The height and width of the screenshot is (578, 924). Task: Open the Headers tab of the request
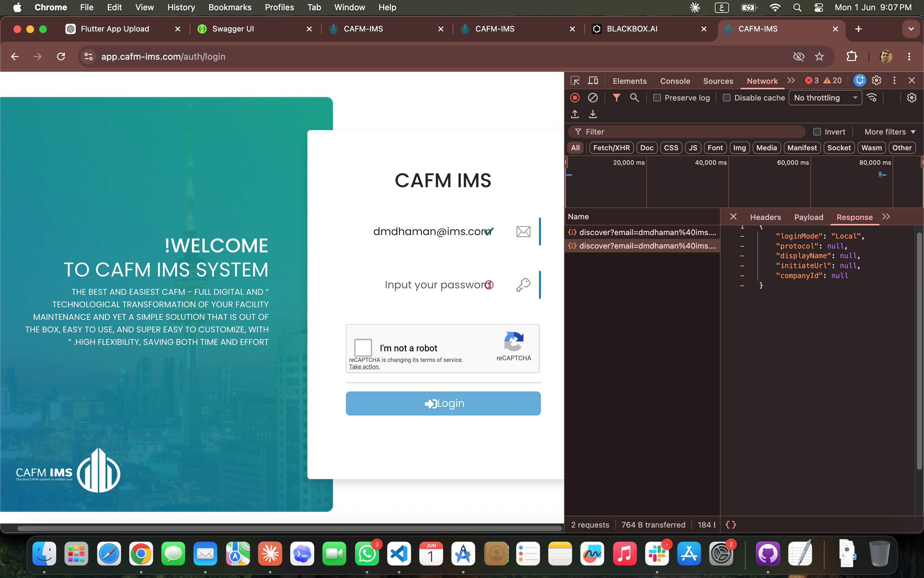click(765, 217)
